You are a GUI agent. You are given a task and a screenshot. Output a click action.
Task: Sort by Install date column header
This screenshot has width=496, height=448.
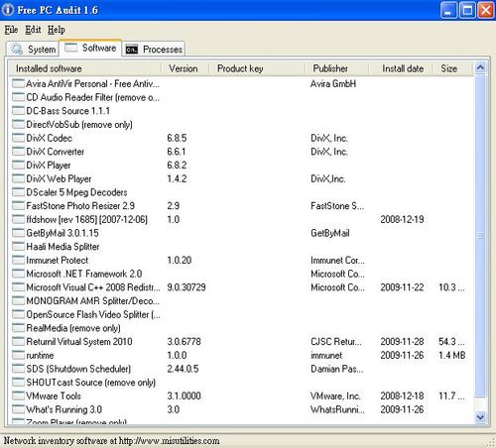[401, 68]
